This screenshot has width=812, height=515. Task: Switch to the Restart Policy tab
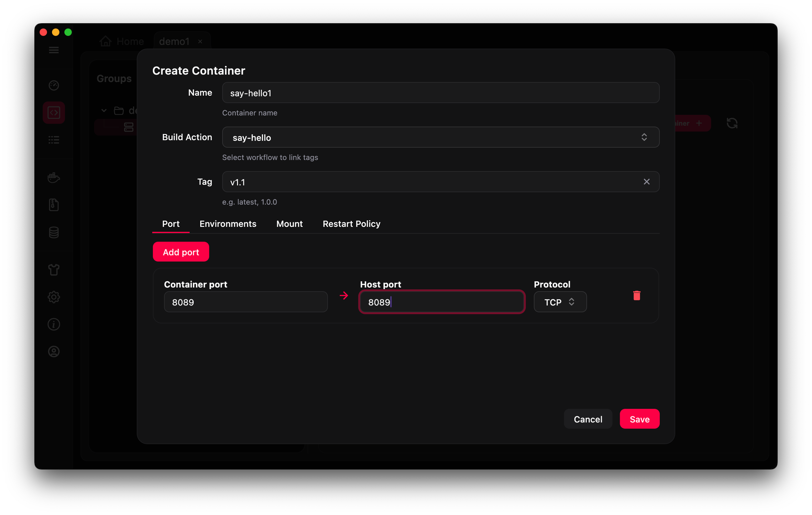351,223
